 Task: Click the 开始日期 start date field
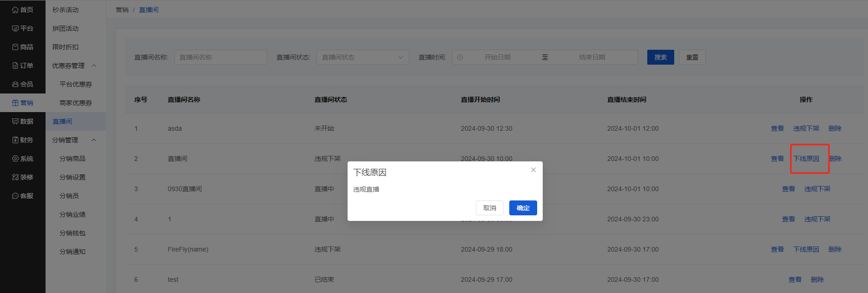(498, 57)
